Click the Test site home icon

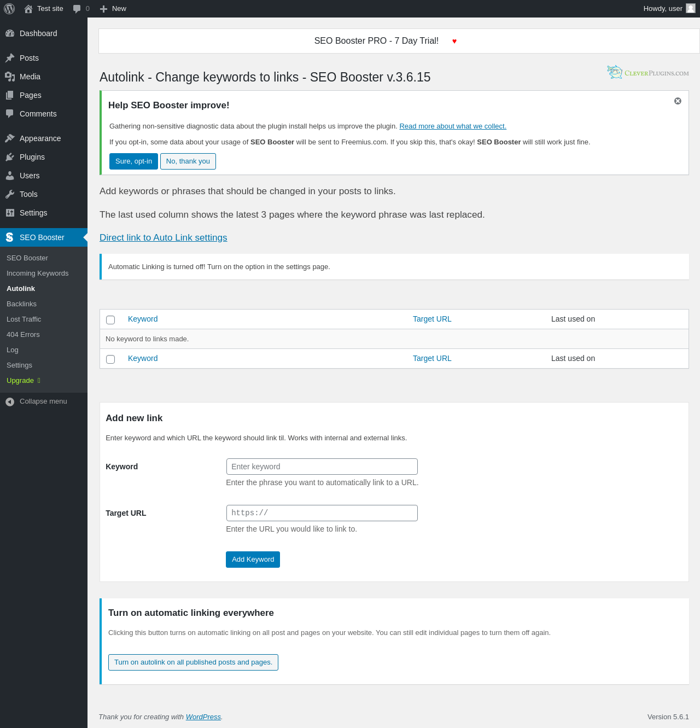(28, 9)
